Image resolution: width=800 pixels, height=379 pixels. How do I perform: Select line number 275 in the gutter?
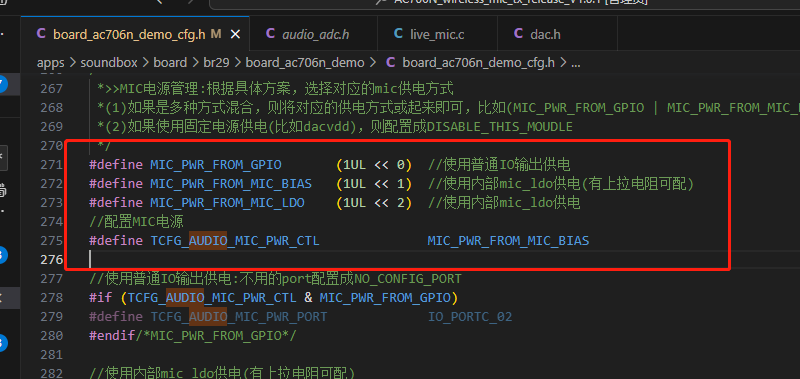(51, 240)
